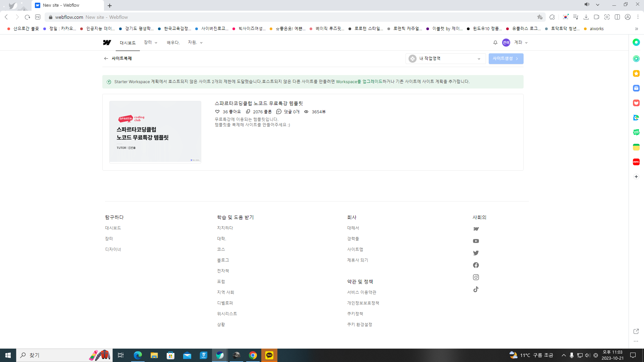Open the Facebook footer icon

(476, 265)
